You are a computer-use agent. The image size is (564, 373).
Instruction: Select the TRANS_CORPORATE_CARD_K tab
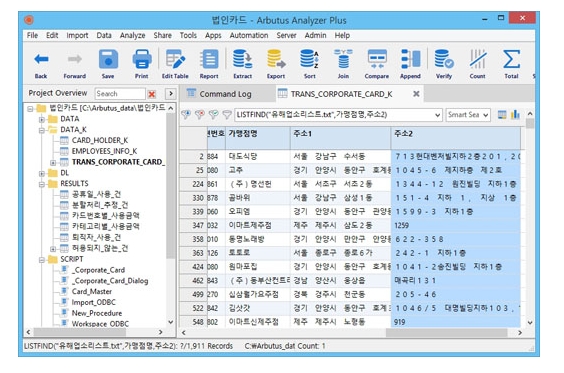pyautogui.click(x=341, y=94)
